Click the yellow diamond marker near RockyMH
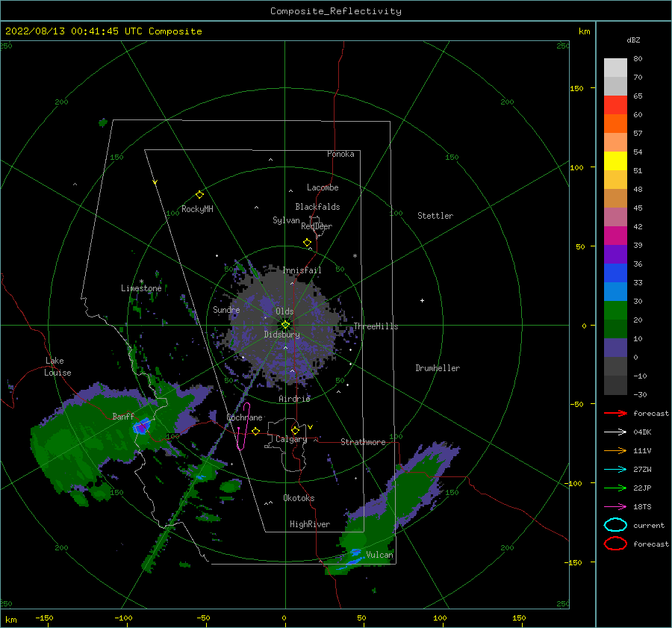The height and width of the screenshot is (628, 672). [199, 195]
